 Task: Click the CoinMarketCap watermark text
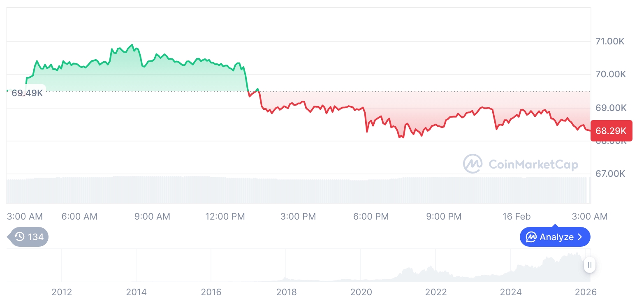[x=533, y=164]
